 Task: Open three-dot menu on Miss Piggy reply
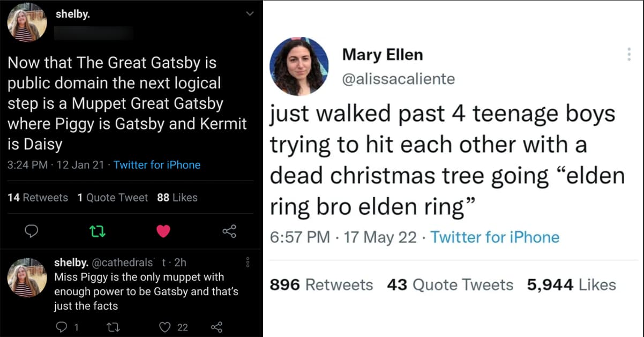click(248, 263)
